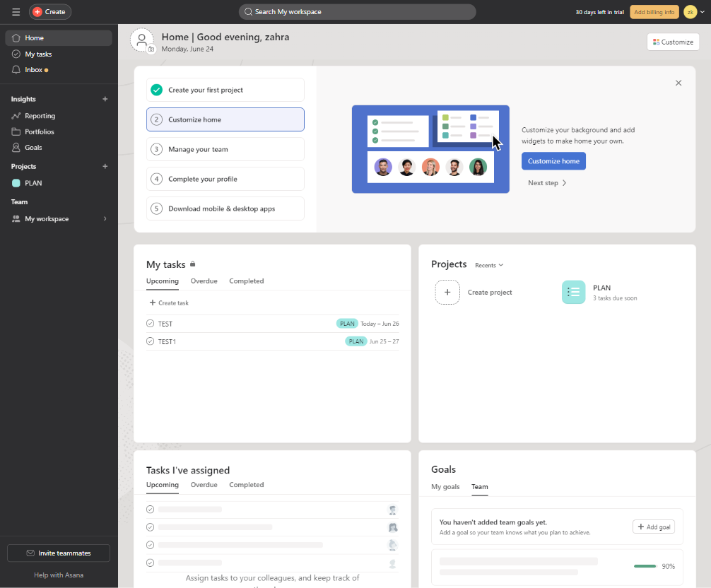The height and width of the screenshot is (588, 711).
Task: Mark the TEST1 task as complete
Action: pos(150,341)
